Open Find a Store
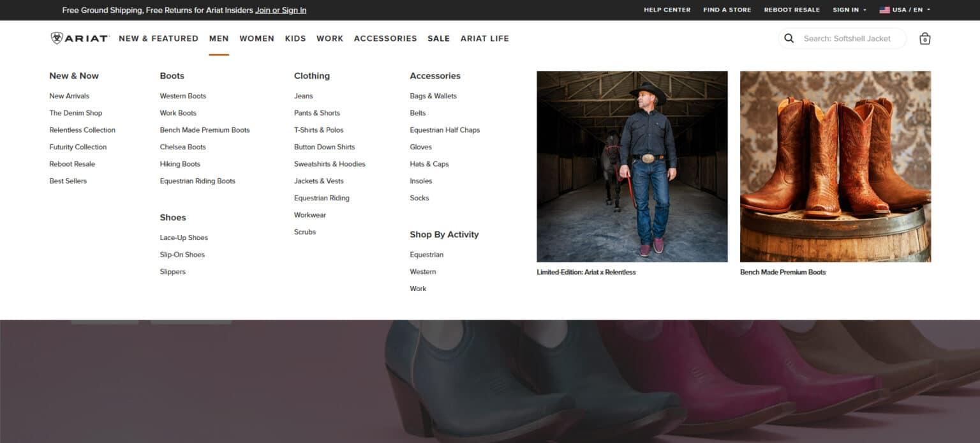980x443 pixels. [727, 10]
